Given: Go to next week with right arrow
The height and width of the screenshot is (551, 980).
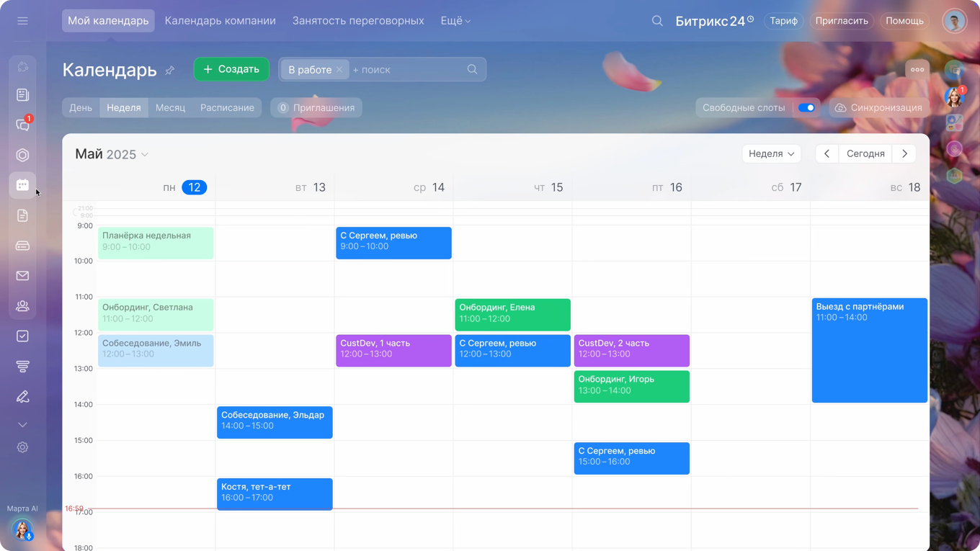Looking at the screenshot, I should coord(904,153).
